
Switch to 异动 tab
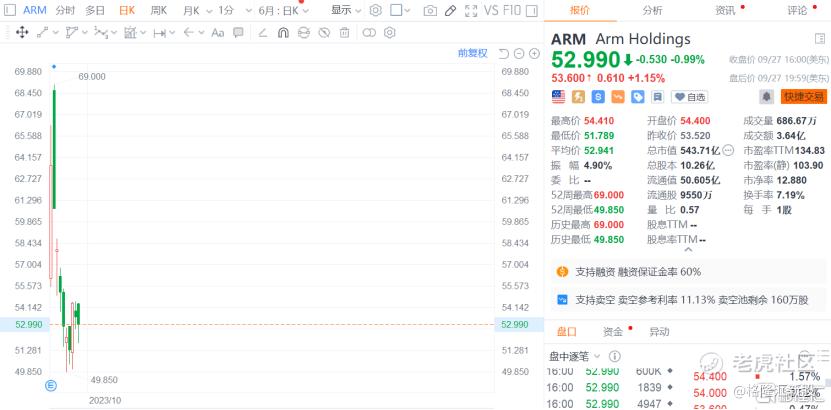[x=659, y=332]
